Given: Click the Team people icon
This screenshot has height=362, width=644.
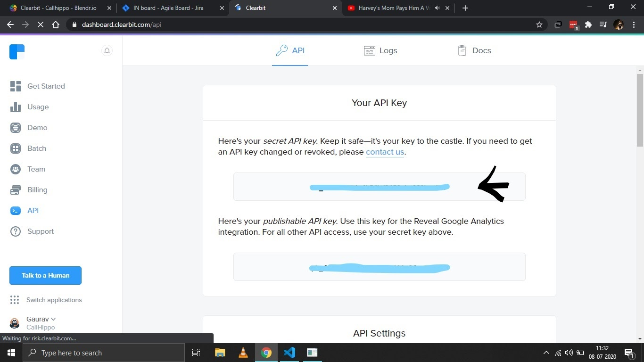Looking at the screenshot, I should point(16,169).
